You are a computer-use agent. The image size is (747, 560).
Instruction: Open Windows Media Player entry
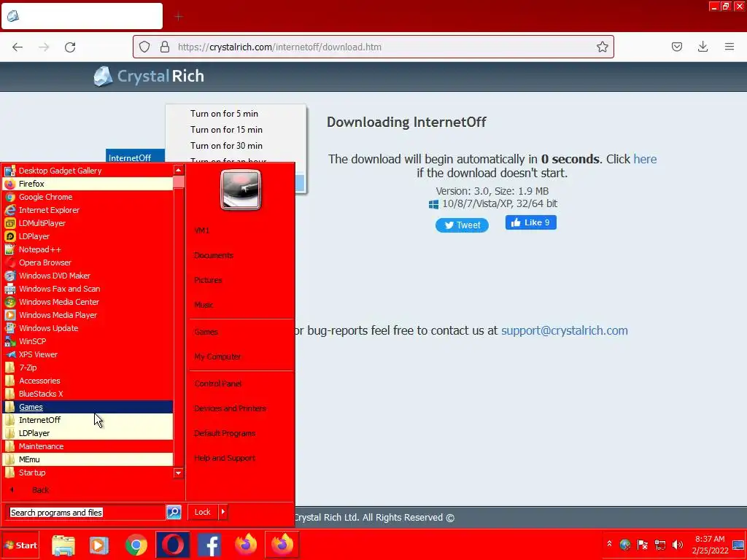coord(88,315)
